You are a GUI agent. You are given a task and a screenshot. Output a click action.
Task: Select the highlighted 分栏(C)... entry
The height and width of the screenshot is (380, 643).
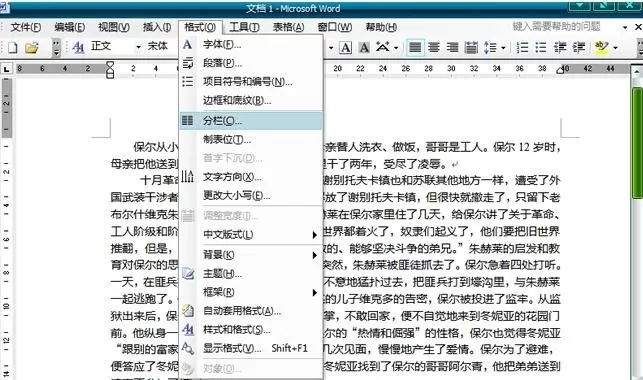coord(251,121)
